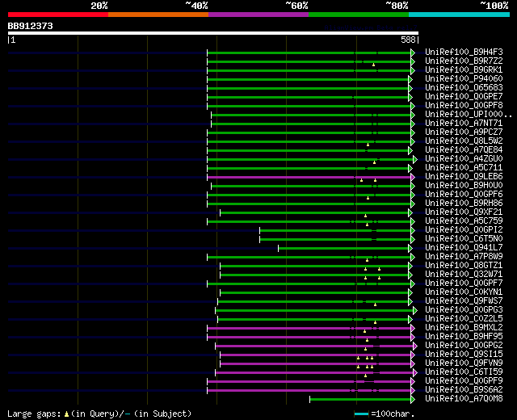517x420 pixels.
Task: Click the UniRef100_A9PCZ7 label
Action: [x=464, y=132]
